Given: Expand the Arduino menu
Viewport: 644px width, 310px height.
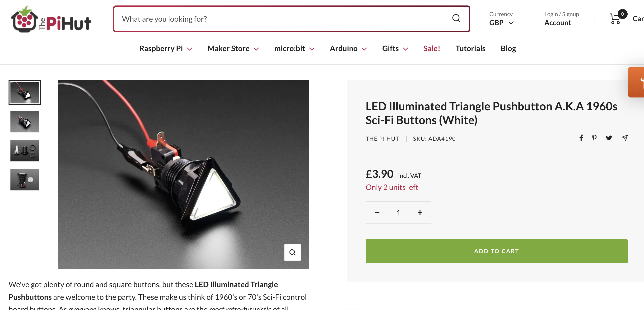Looking at the screenshot, I should [x=348, y=48].
